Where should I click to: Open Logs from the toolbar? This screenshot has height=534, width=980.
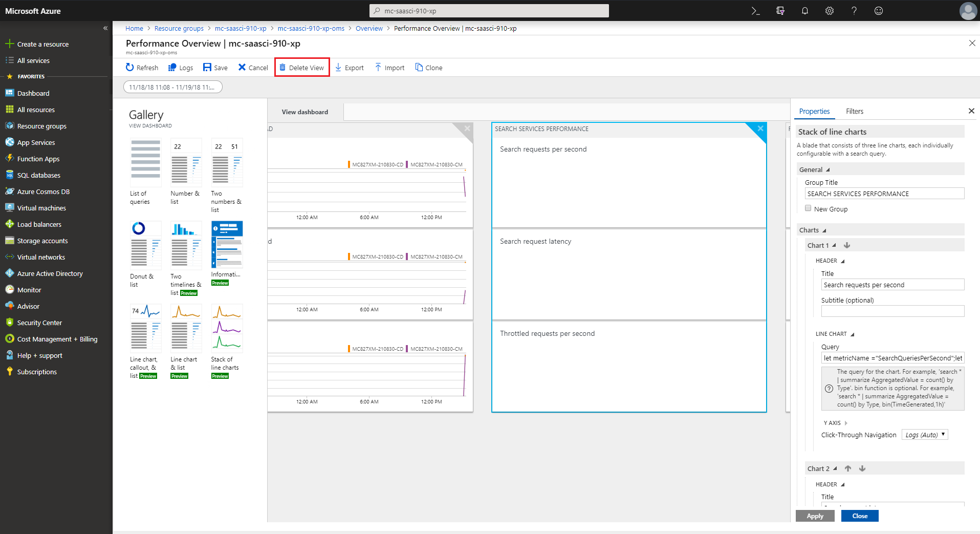(x=181, y=68)
